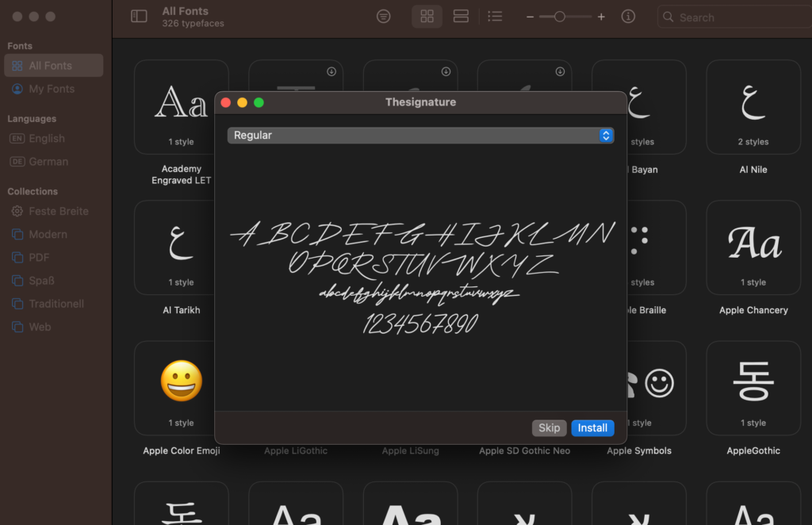This screenshot has width=812, height=525.
Task: Click the download icon on the second font tile
Action: (x=331, y=71)
